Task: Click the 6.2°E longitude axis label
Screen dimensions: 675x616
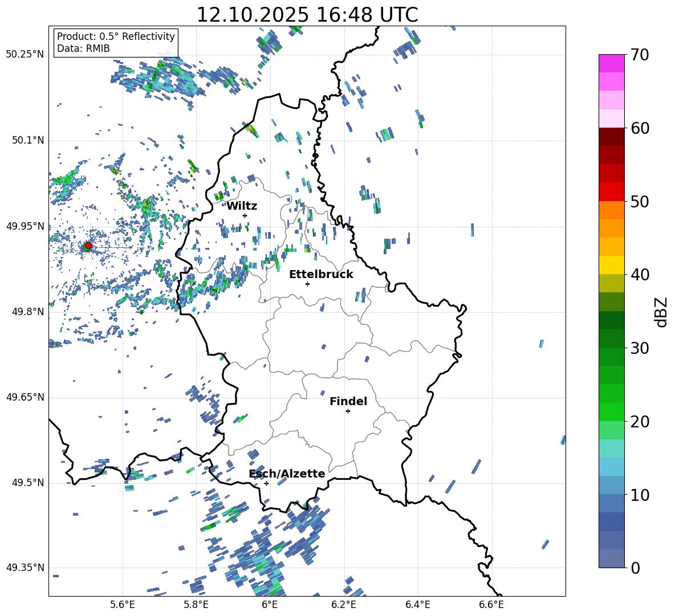Action: [344, 605]
